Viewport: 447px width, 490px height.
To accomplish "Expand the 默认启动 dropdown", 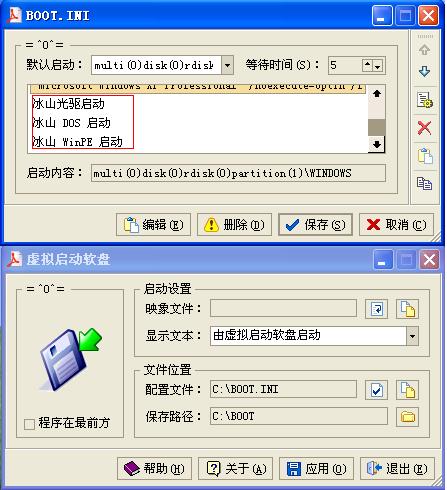I will tap(227, 65).
